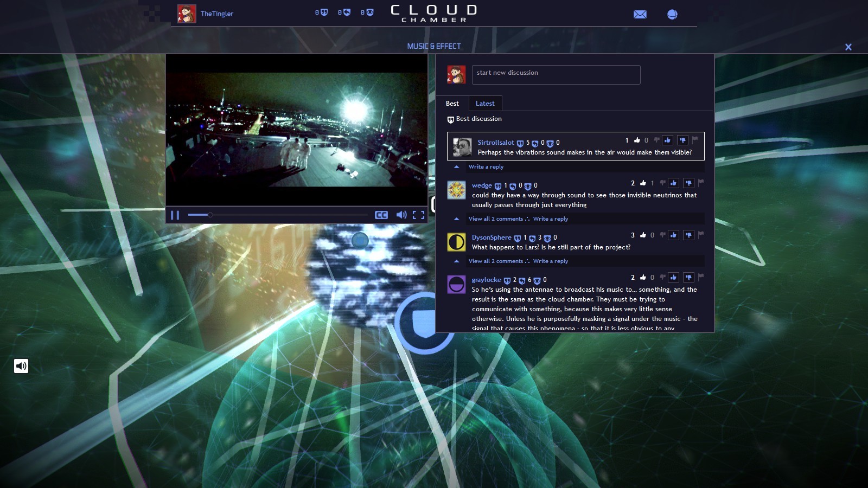
Task: Click 'Perhaps the vibrations sound makes' comment text
Action: tap(585, 152)
